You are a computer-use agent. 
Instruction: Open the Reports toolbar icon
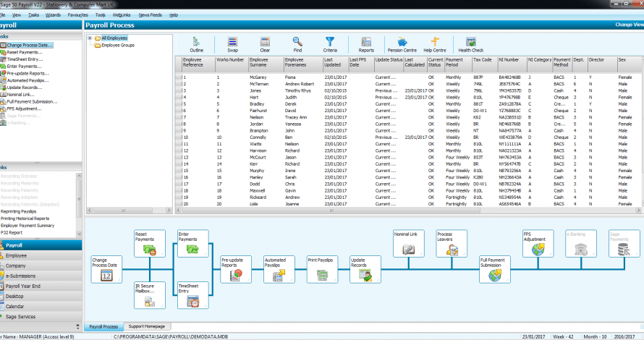(366, 44)
